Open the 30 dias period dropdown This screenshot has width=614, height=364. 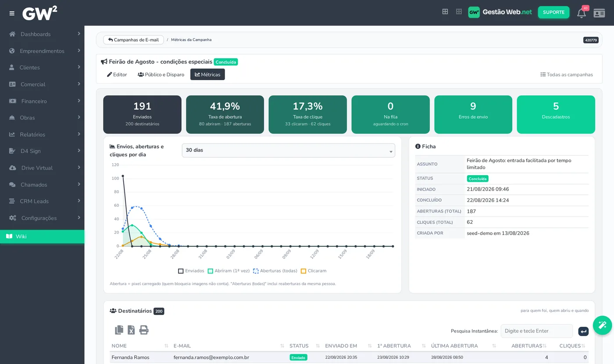click(289, 150)
